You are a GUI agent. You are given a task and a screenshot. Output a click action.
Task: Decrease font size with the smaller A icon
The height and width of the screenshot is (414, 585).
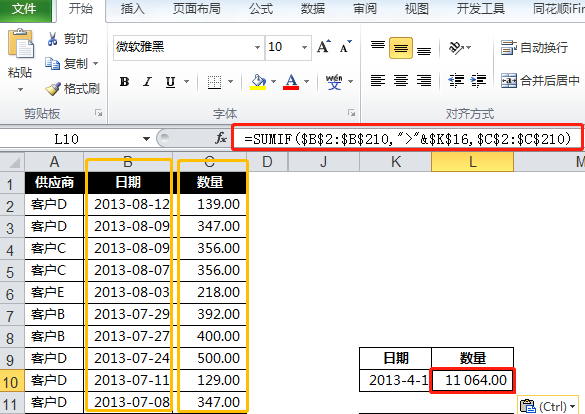[345, 47]
